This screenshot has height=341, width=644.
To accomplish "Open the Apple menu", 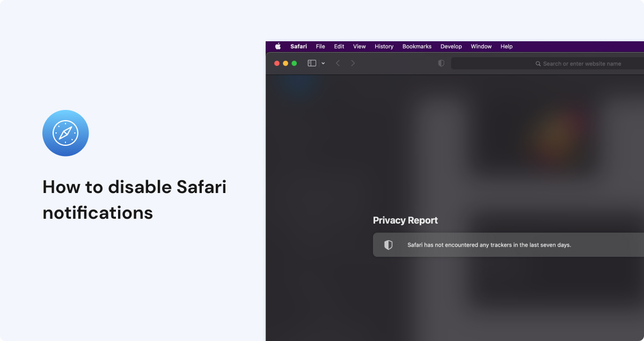I will pos(278,47).
